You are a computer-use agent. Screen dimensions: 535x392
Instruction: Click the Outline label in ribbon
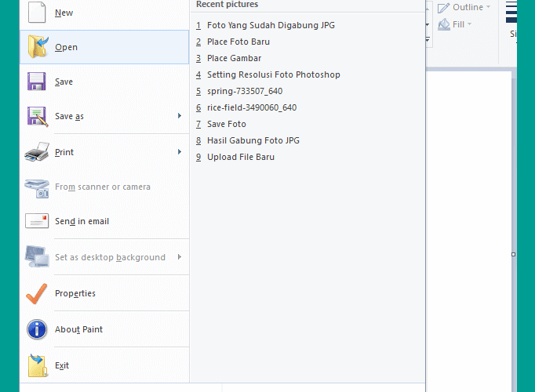pyautogui.click(x=468, y=7)
